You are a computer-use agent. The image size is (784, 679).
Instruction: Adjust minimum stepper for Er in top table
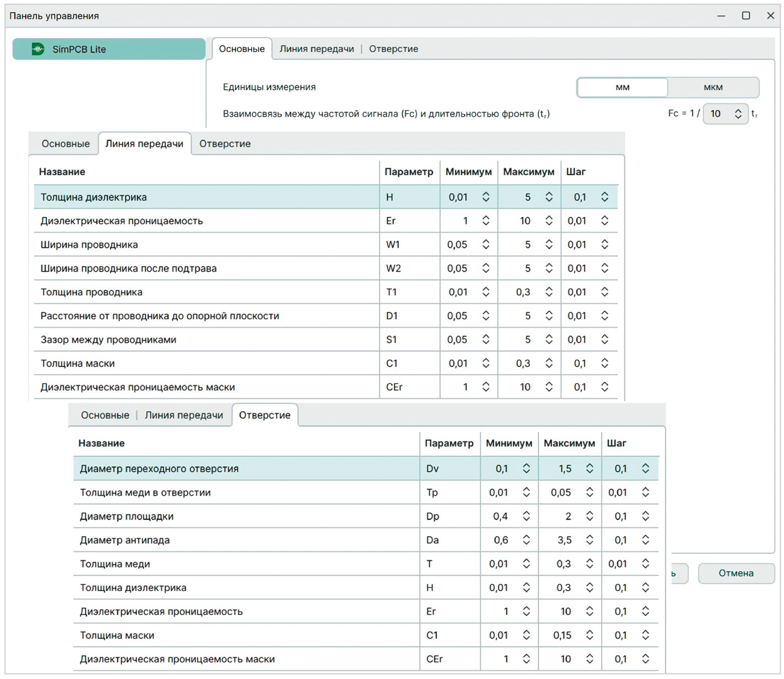(486, 220)
